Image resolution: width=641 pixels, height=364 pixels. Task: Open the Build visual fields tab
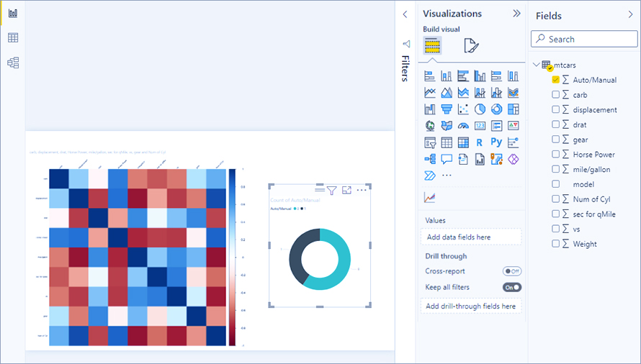[432, 47]
